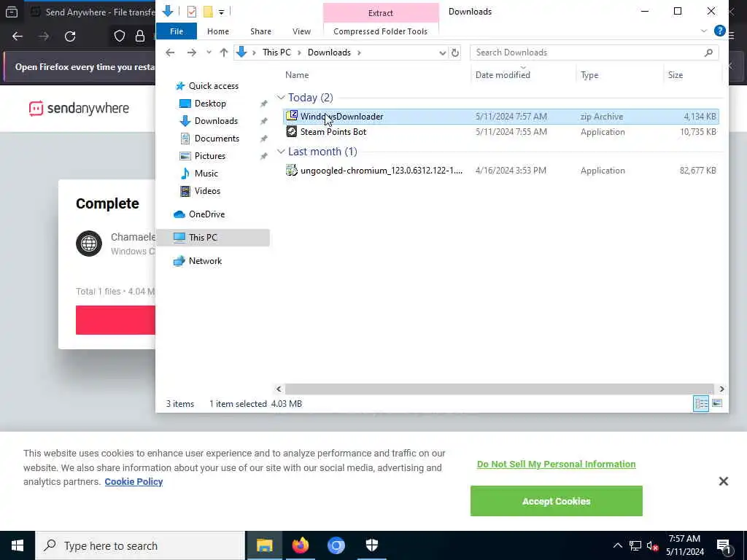747x560 pixels.
Task: Click the Firefox site padlock icon
Action: 140,36
